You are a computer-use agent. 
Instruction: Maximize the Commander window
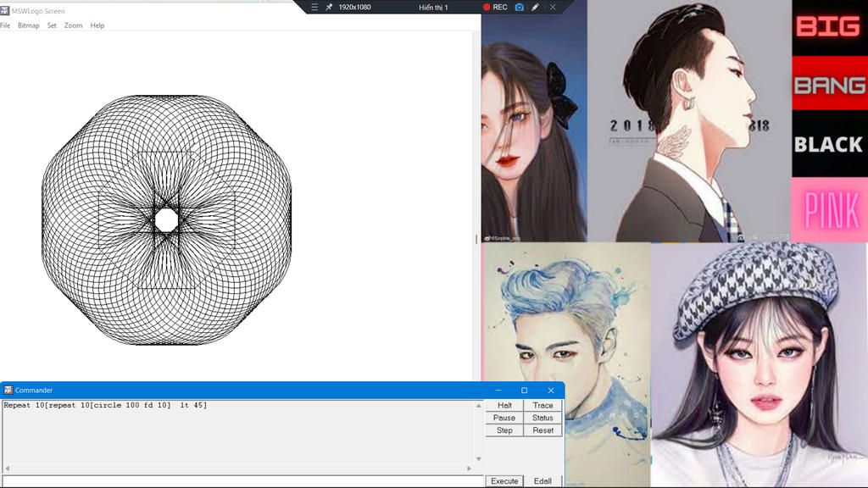(524, 390)
